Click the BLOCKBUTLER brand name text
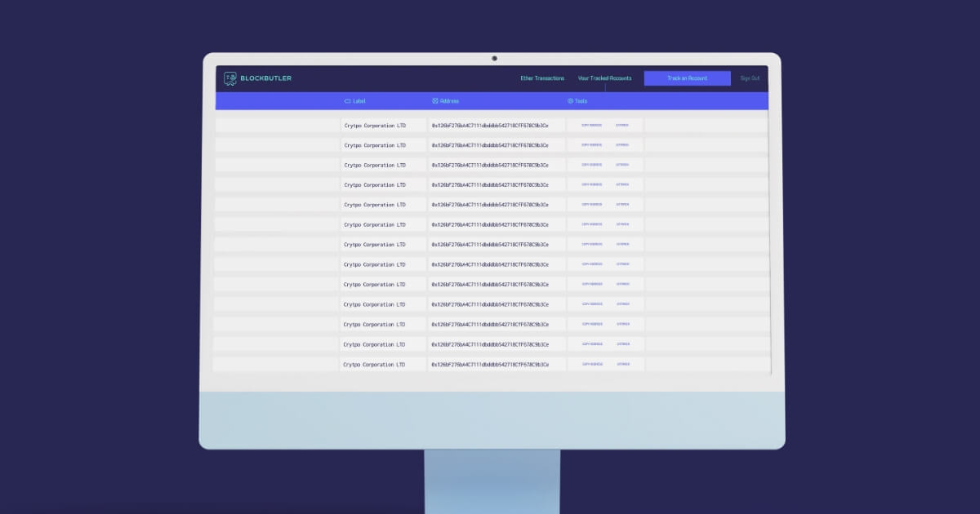The image size is (980, 514). click(x=265, y=78)
